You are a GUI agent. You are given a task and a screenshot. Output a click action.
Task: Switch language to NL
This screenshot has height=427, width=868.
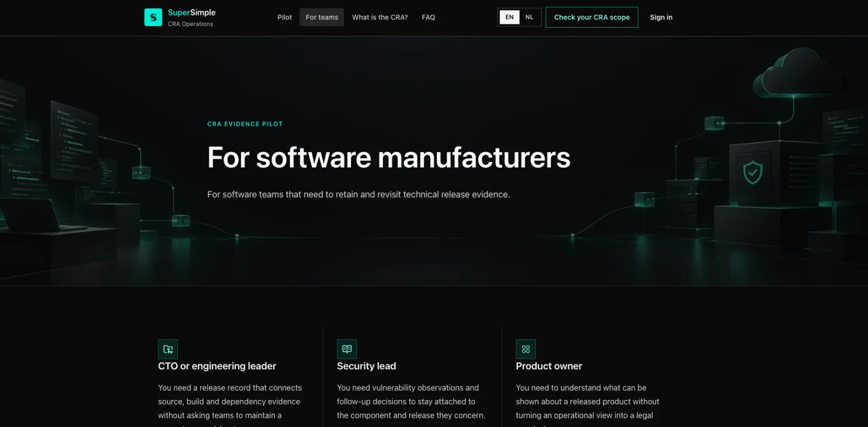click(529, 17)
